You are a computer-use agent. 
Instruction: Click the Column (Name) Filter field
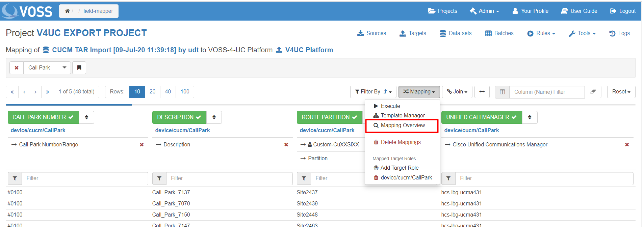(x=546, y=92)
